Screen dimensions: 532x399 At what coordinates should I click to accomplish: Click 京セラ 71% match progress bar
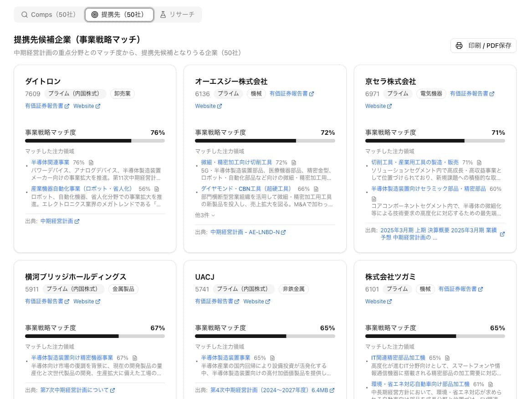[435, 140]
